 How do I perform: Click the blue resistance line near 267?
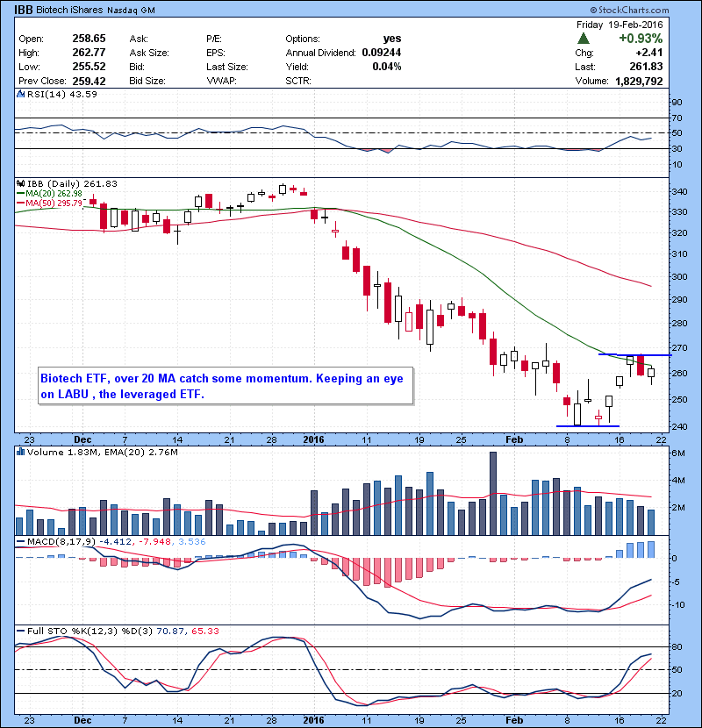point(634,354)
